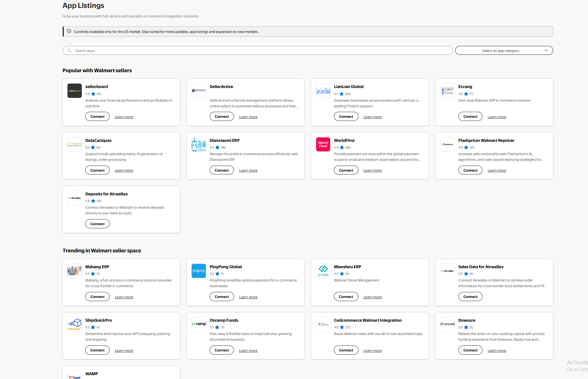The height and width of the screenshot is (379, 588).
Task: Click the chevron arrow in category selector
Action: [546, 50]
